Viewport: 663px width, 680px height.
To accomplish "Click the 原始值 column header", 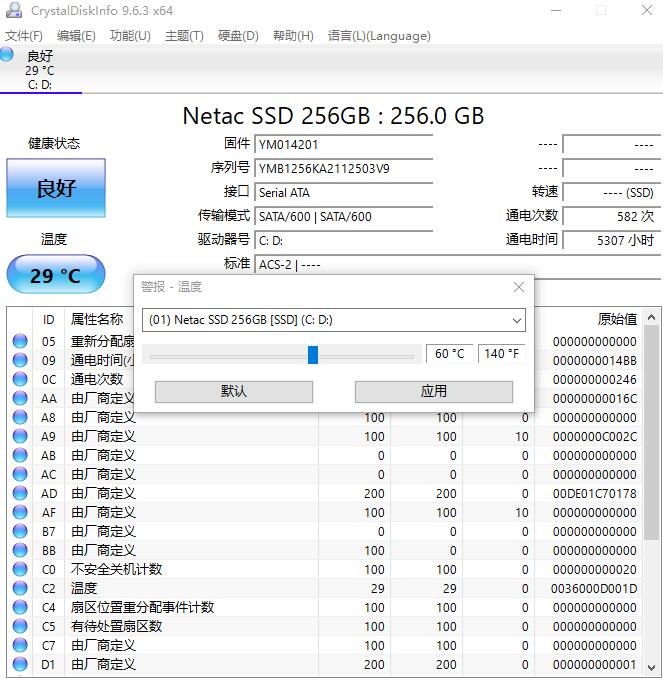I will pyautogui.click(x=617, y=320).
